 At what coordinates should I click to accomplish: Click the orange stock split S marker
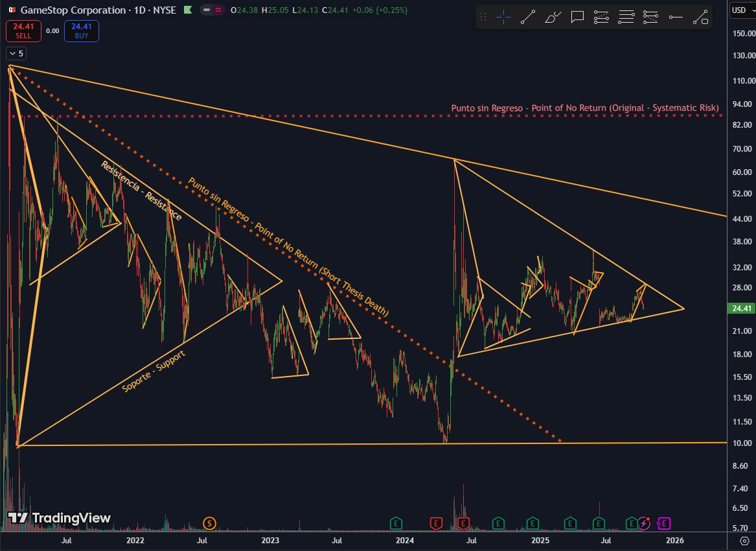tap(209, 523)
